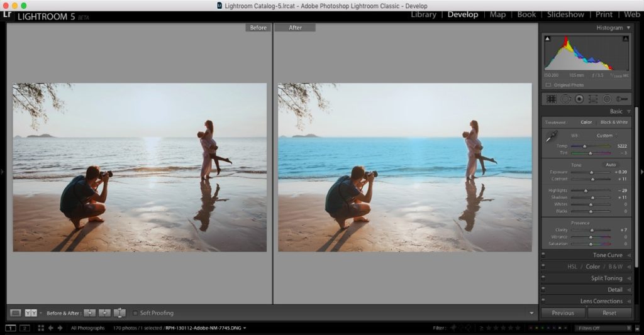Go forward using the right arrow
This screenshot has width=644, height=335.
(60, 328)
